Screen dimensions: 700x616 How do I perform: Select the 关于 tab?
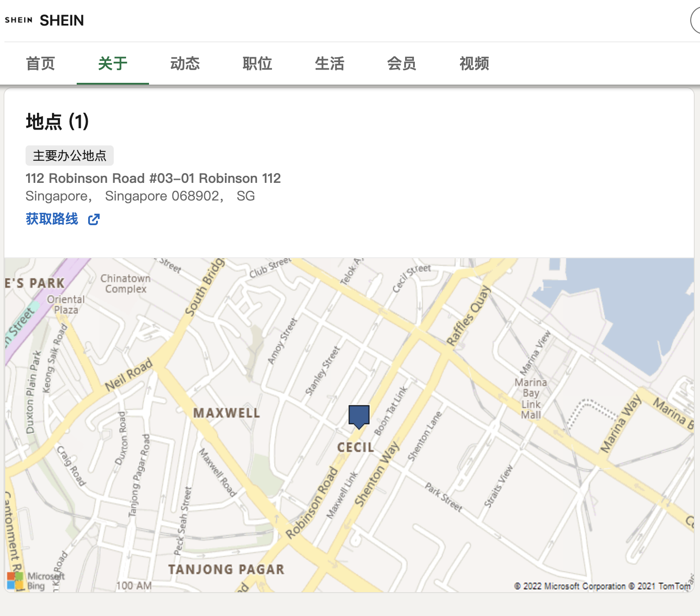click(x=113, y=64)
